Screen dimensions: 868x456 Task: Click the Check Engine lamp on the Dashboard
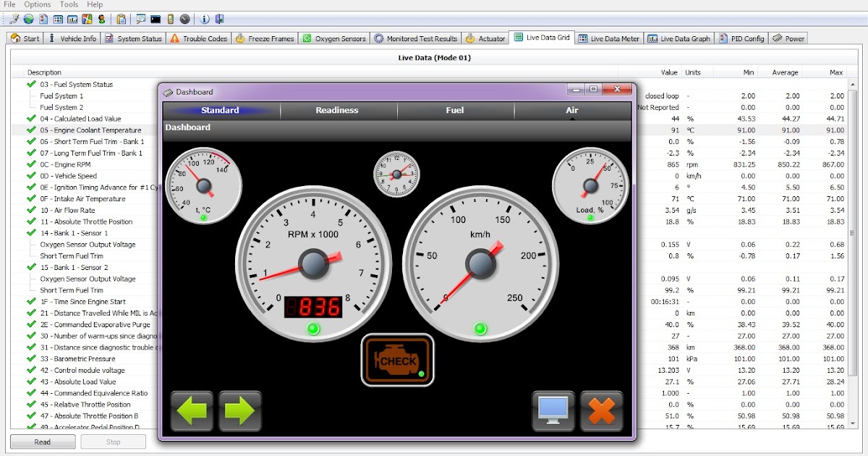tap(397, 360)
